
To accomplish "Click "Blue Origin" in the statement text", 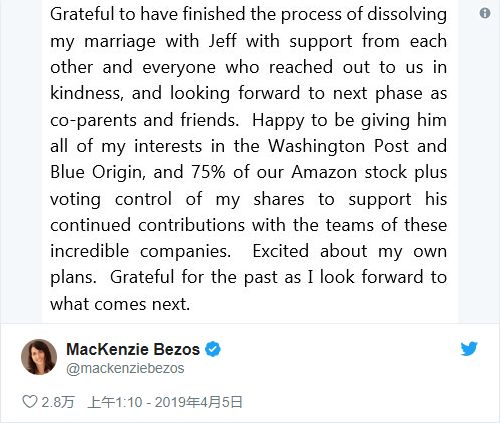I will pyautogui.click(x=98, y=173).
